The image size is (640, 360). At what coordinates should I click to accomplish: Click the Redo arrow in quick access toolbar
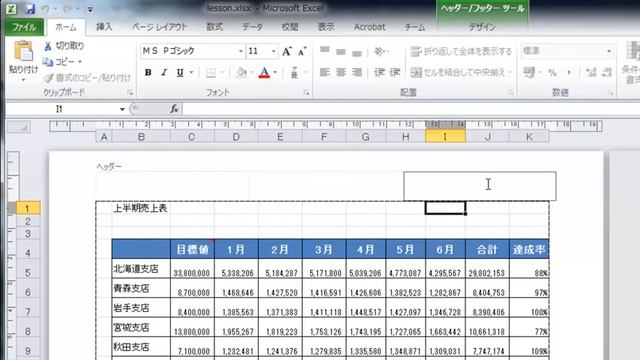click(x=67, y=9)
